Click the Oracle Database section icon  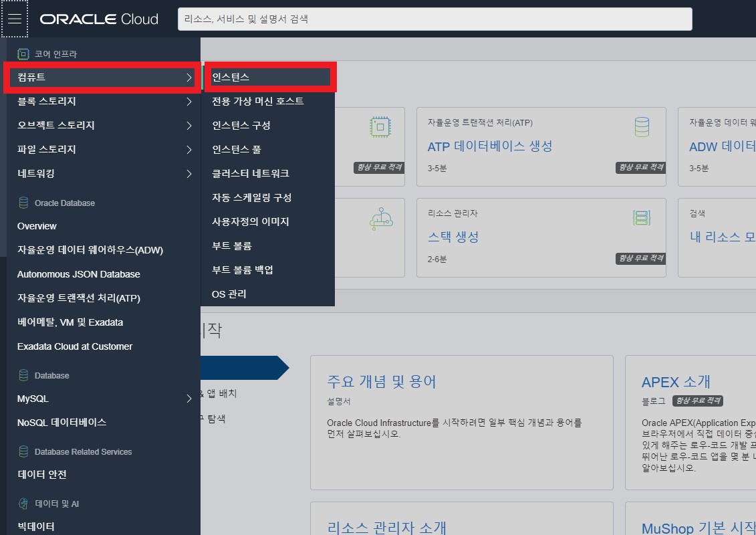pos(23,203)
